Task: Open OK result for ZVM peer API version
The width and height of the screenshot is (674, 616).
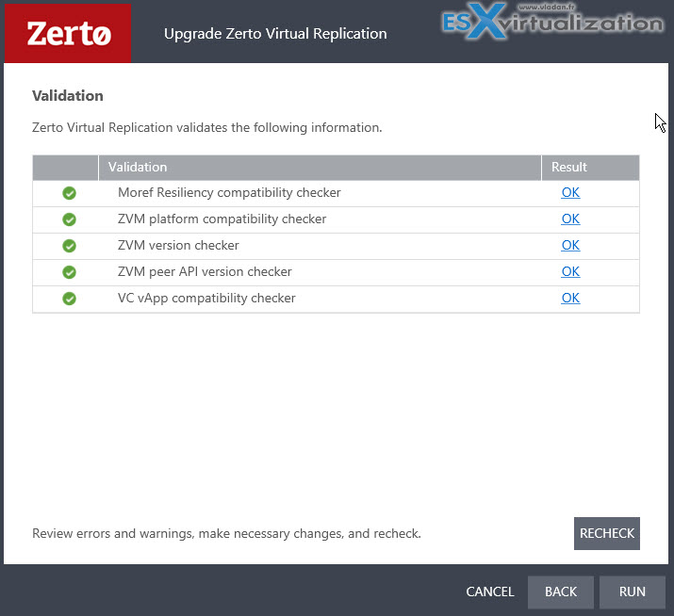Action: click(570, 271)
